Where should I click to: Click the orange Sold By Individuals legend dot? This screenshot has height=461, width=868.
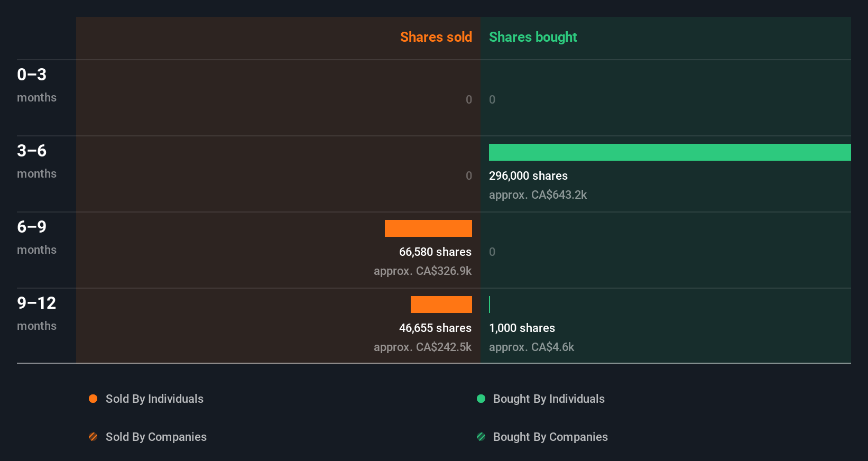(x=93, y=399)
